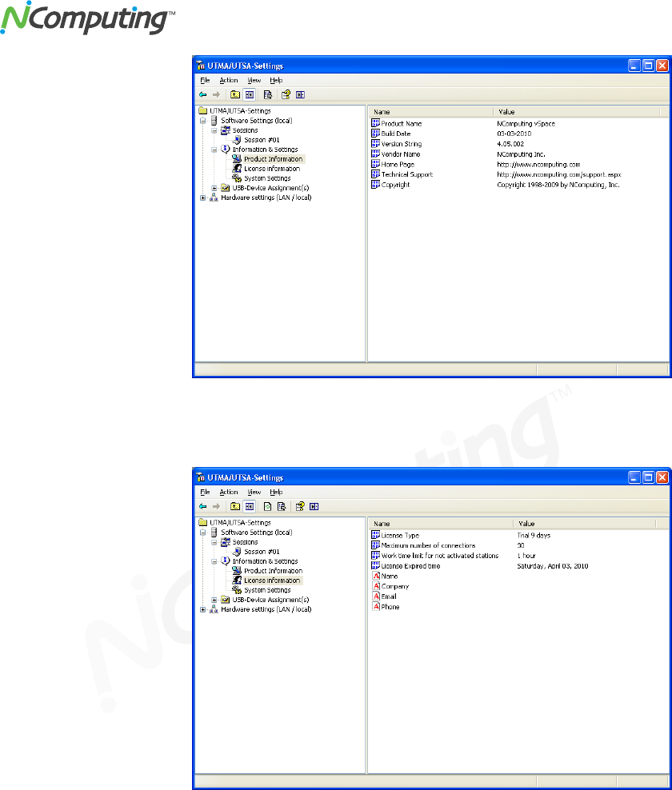The width and height of the screenshot is (672, 790).
Task: Open Action menu in window listing Build Date
Action: [228, 80]
